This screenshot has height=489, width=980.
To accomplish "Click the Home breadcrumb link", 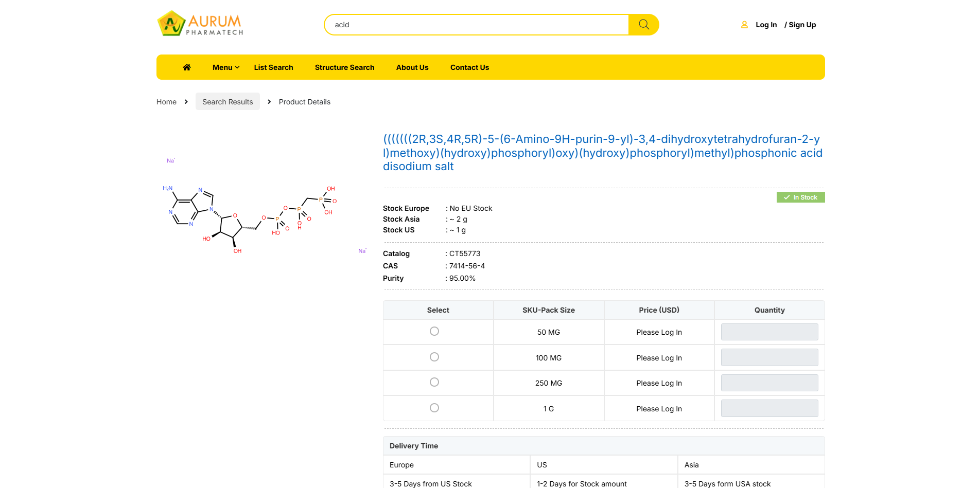I will tap(166, 102).
